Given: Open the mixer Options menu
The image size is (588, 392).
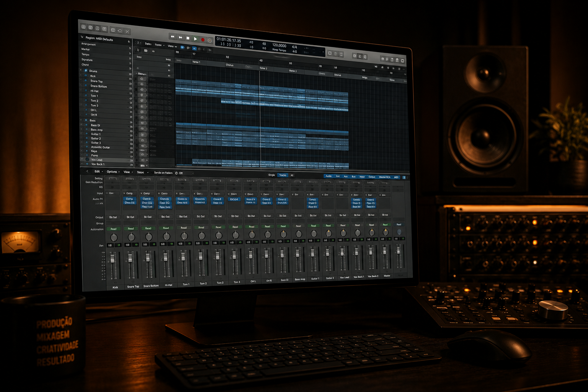Looking at the screenshot, I should pos(113,172).
